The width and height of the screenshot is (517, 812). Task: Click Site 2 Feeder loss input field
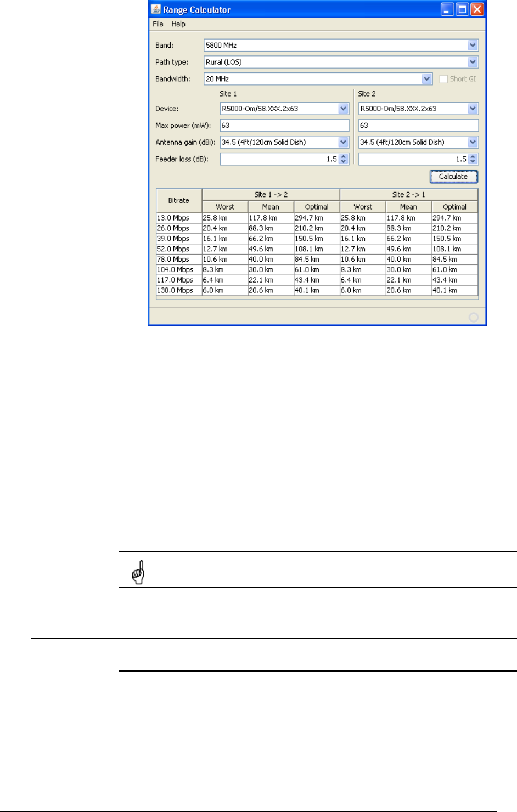tap(413, 159)
